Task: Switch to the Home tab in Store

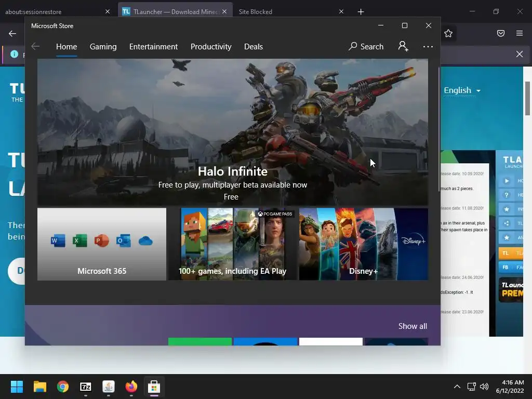Action: point(66,46)
